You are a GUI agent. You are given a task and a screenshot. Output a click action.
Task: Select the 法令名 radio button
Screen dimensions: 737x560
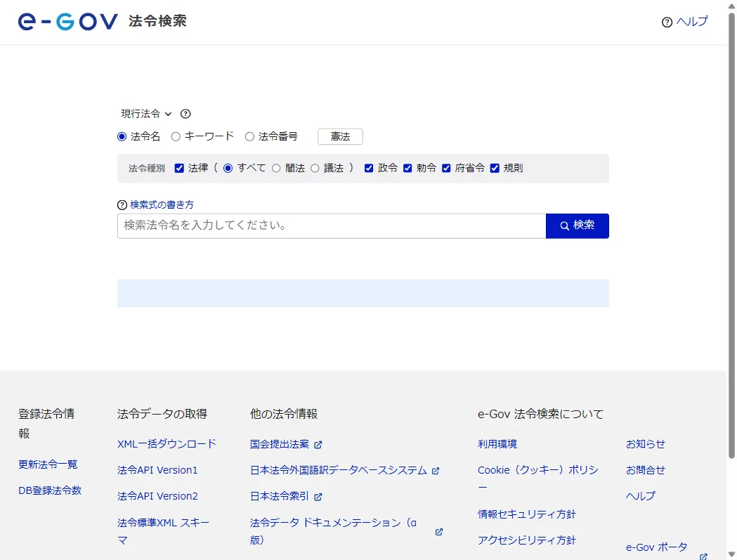click(122, 137)
